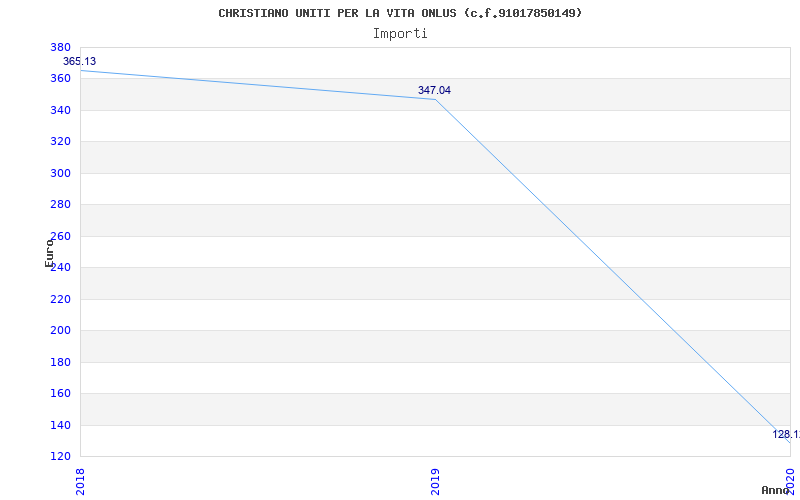This screenshot has height=500, width=800.
Task: Click the 120 y-axis tick label
Action: point(60,456)
